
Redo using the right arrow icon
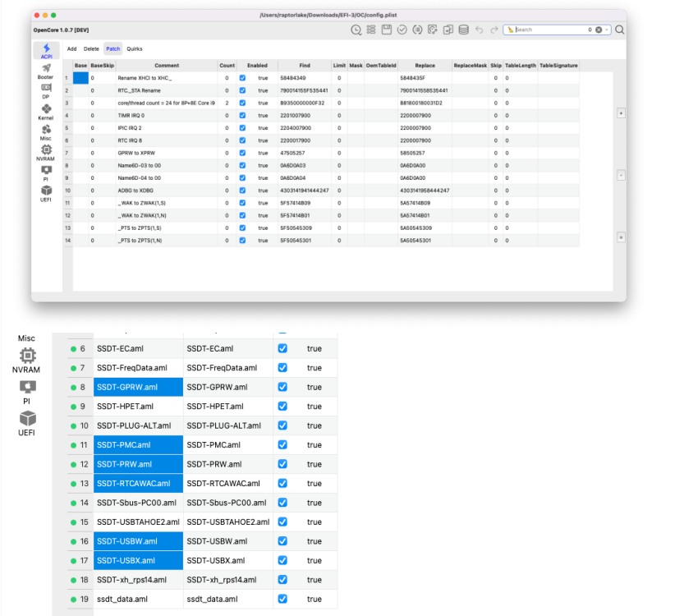click(494, 30)
